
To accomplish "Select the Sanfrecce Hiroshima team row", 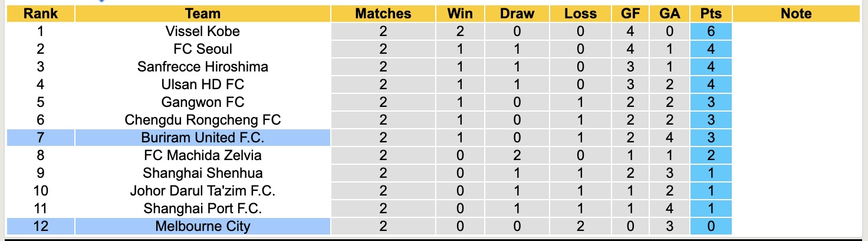I will pyautogui.click(x=202, y=67).
